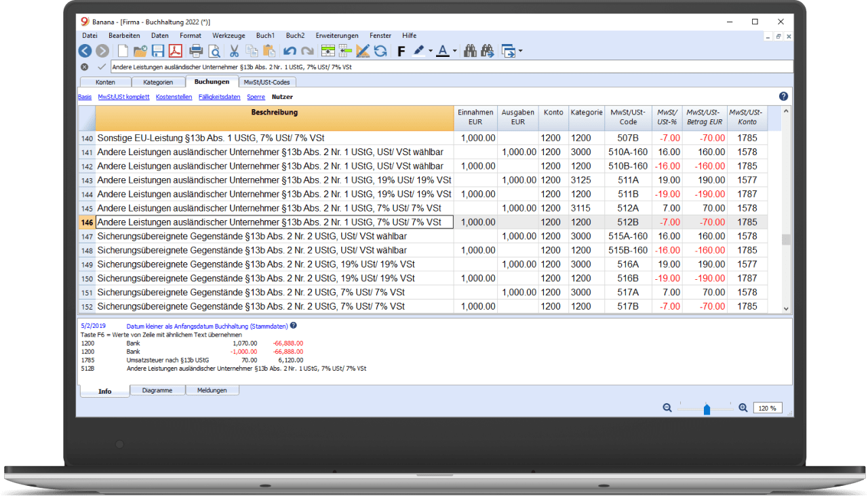The image size is (868, 496).
Task: Open the Bearbeiten menu
Action: click(124, 35)
